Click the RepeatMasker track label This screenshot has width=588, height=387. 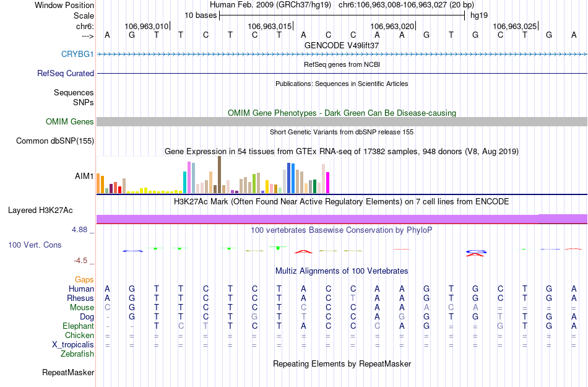coord(68,372)
